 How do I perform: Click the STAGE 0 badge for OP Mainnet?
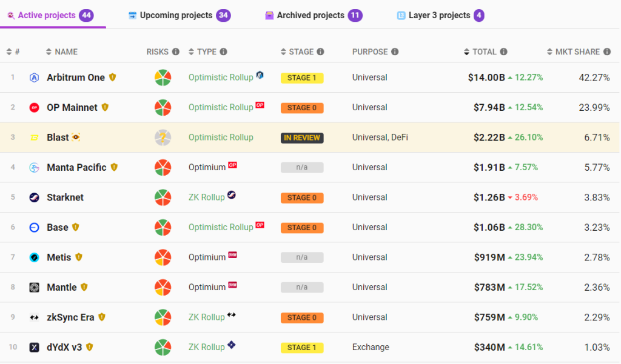click(x=302, y=108)
